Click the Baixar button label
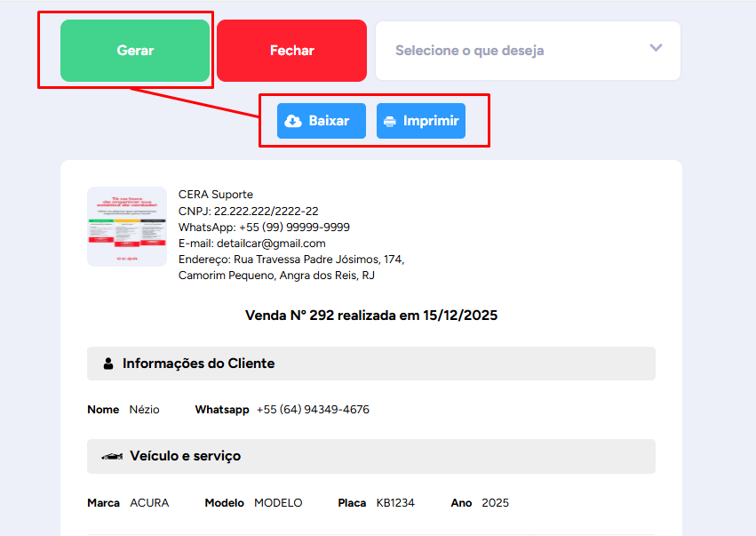Image resolution: width=756 pixels, height=536 pixels. point(329,121)
